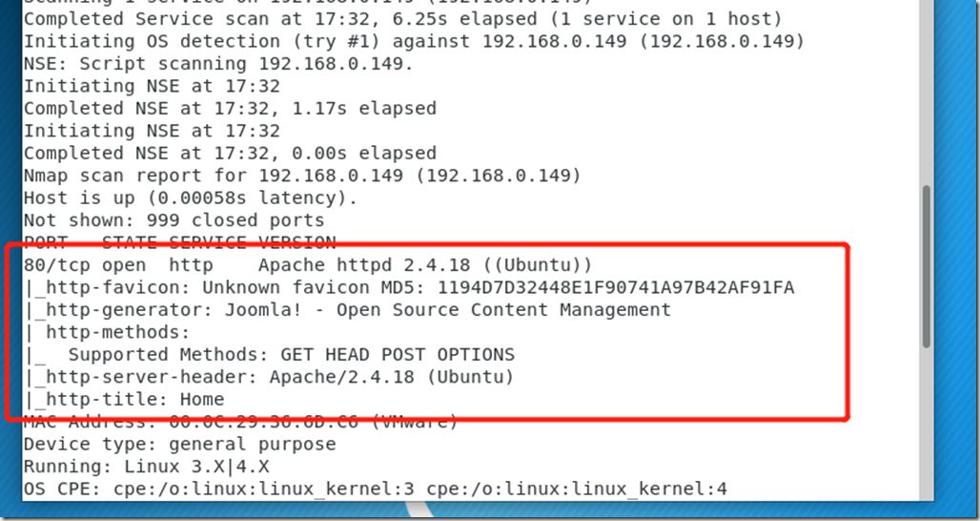Click 'Supported Methods: GET HEAD POST OPTIONS'

(292, 355)
